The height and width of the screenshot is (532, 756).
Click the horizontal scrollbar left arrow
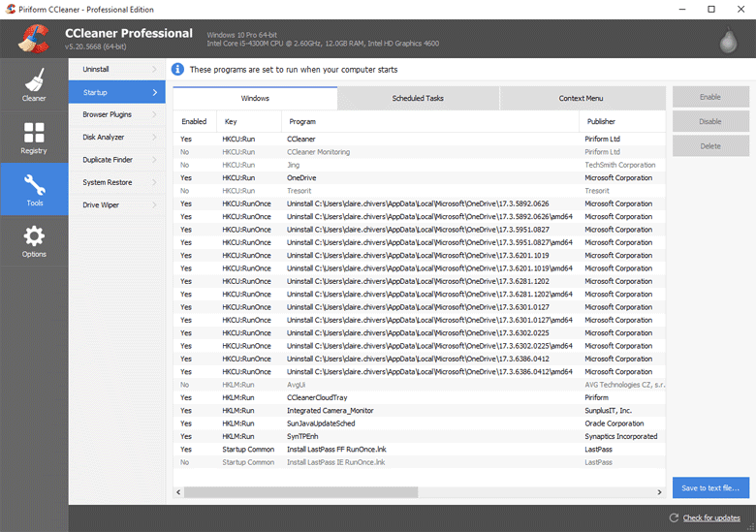178,492
